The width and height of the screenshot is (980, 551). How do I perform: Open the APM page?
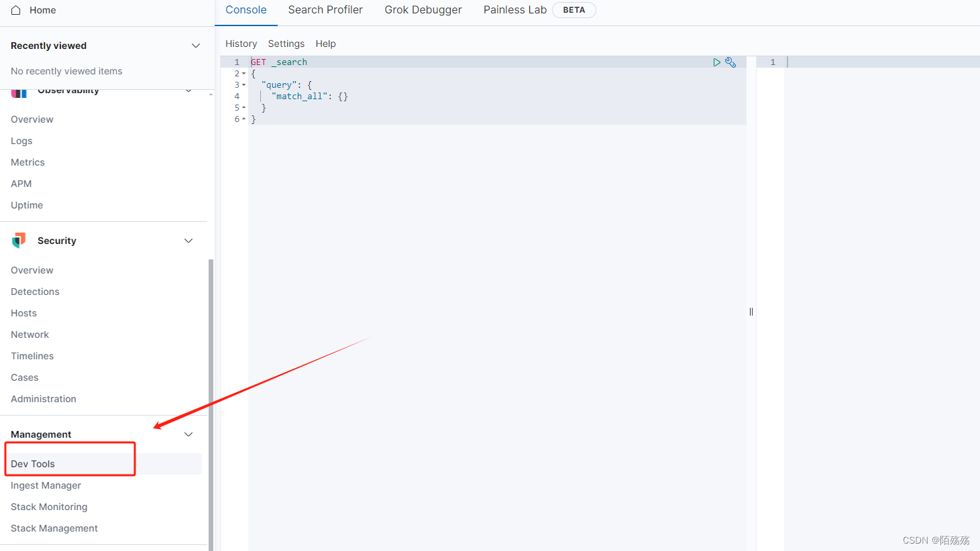(21, 184)
